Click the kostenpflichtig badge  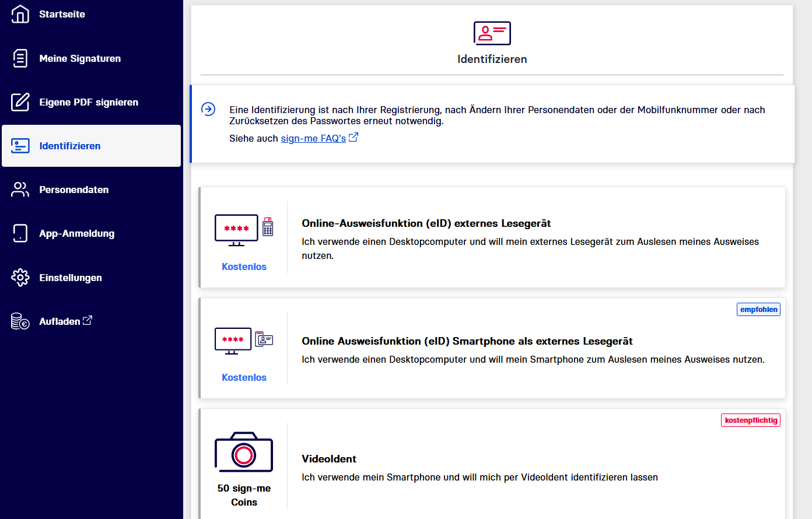(x=751, y=420)
